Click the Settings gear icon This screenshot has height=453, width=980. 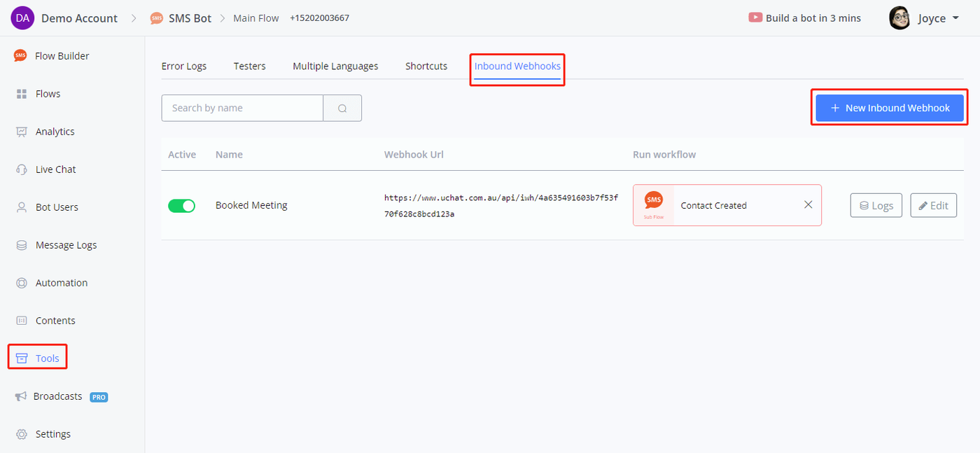(22, 434)
